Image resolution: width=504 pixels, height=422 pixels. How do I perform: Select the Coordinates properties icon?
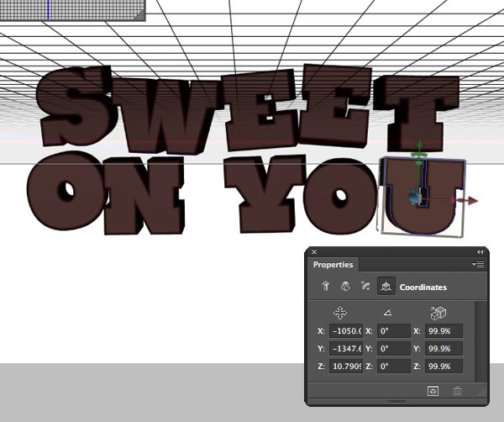click(386, 286)
